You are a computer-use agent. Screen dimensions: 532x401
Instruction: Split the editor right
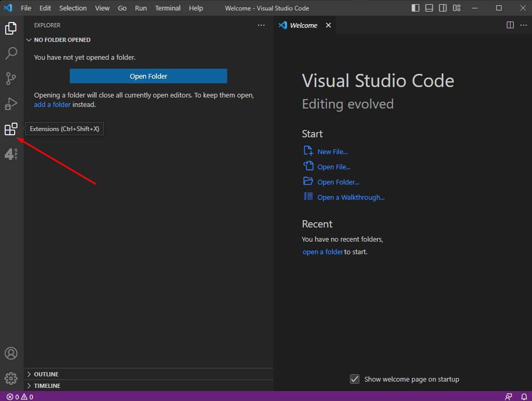[x=510, y=25]
